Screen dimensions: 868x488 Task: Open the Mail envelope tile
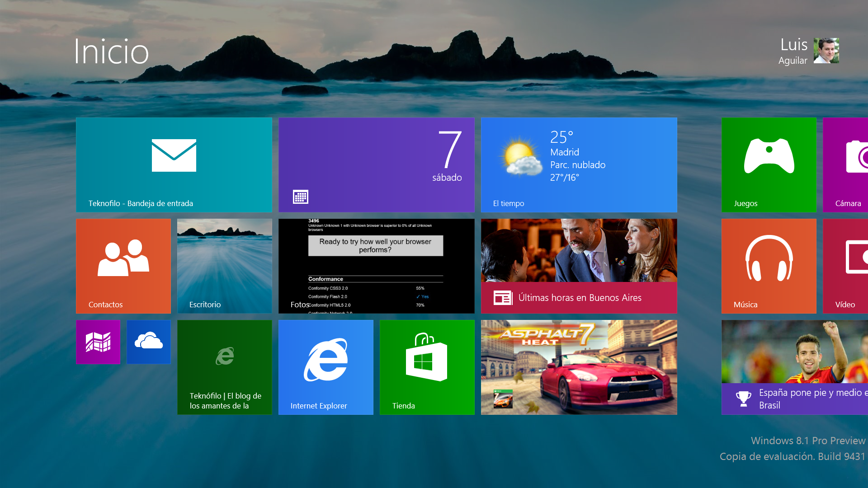174,165
